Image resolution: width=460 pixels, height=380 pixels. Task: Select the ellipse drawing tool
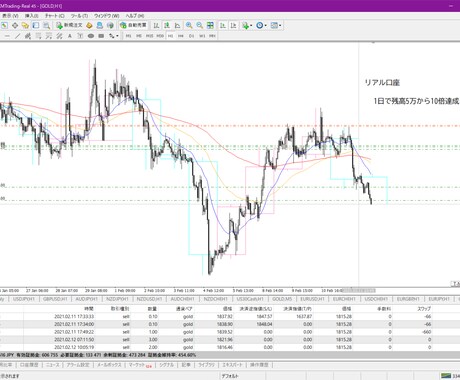pos(91,36)
